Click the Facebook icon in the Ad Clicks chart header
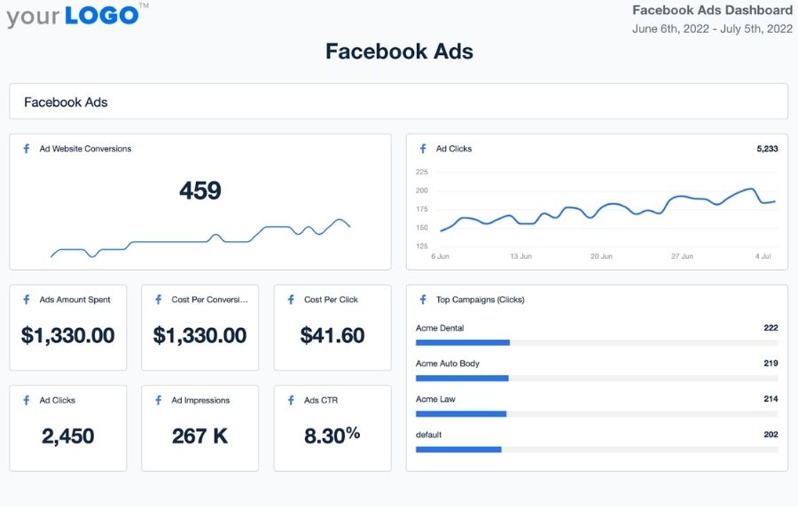 (x=423, y=149)
